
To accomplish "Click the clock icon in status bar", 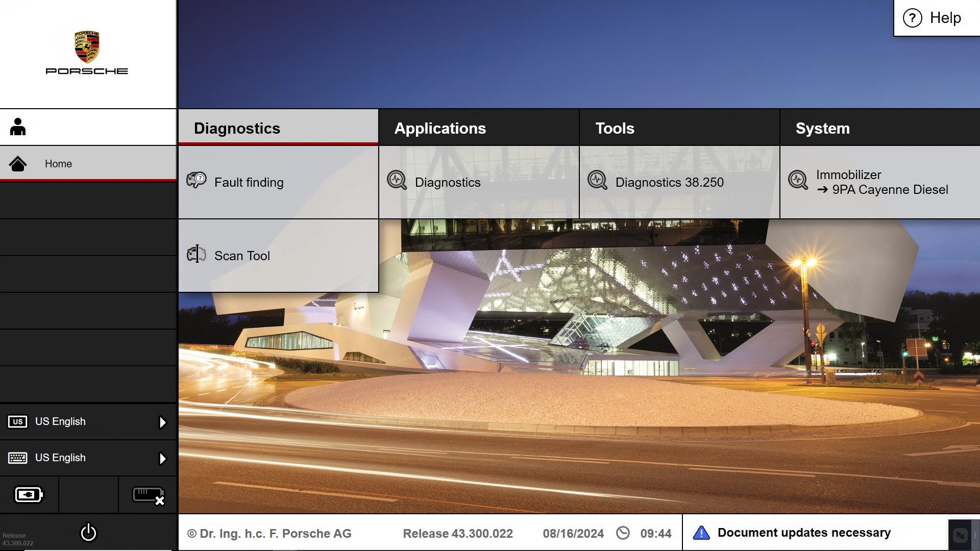I will [623, 533].
